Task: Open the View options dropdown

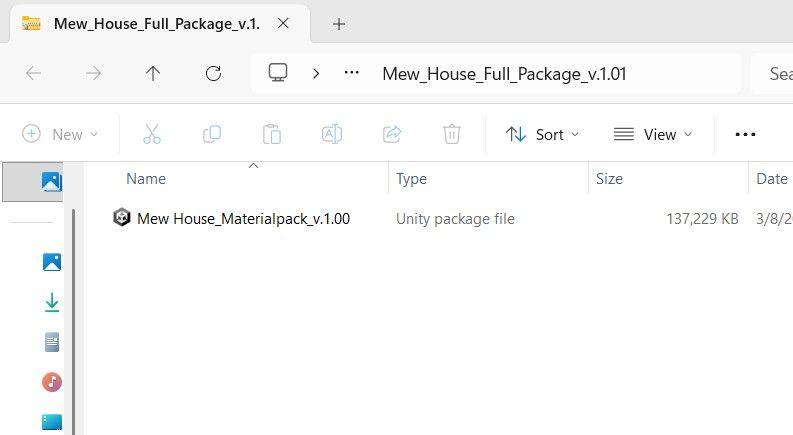Action: (652, 135)
